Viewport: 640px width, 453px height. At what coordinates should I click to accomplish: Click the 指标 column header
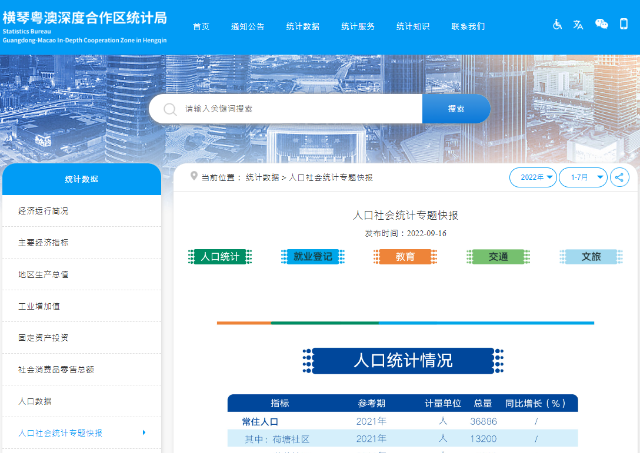(280, 403)
